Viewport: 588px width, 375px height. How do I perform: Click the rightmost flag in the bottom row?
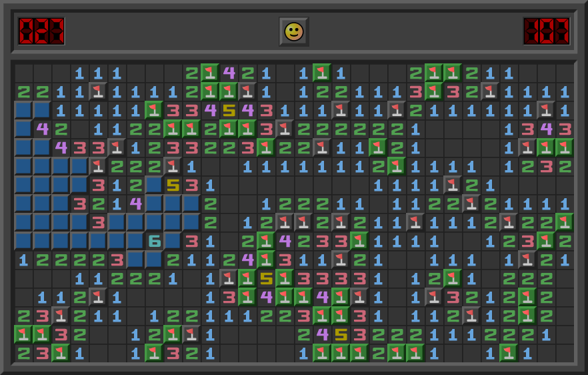(x=509, y=353)
